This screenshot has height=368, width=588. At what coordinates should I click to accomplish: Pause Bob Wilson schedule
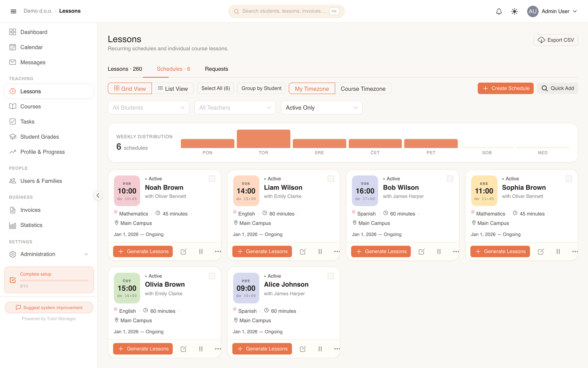tap(439, 251)
